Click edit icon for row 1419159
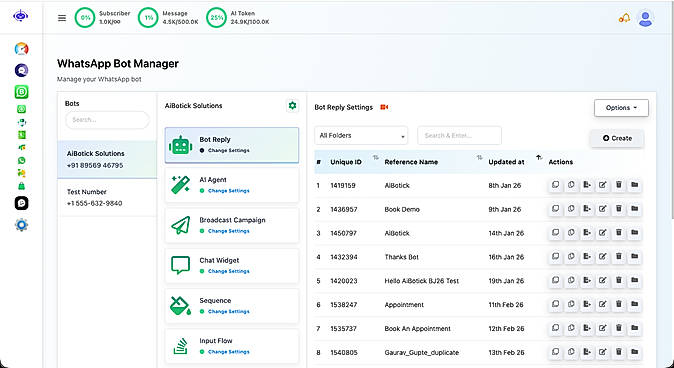This screenshot has width=674, height=368. click(x=603, y=185)
